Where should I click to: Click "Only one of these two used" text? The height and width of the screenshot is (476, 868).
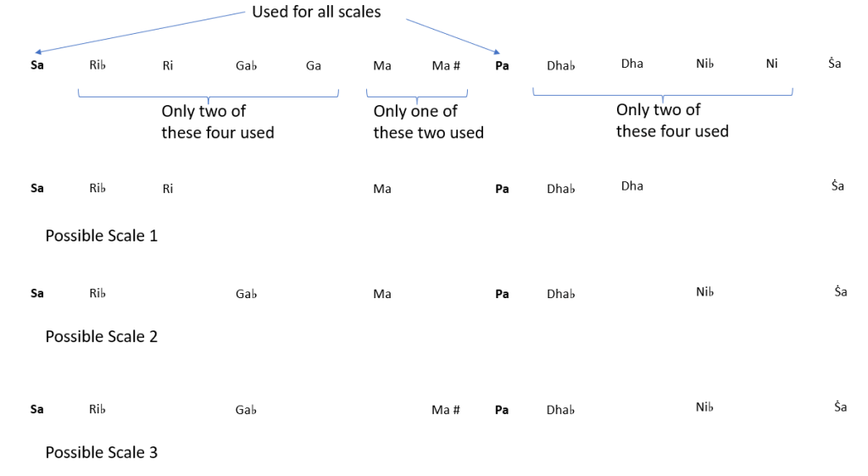(428, 122)
